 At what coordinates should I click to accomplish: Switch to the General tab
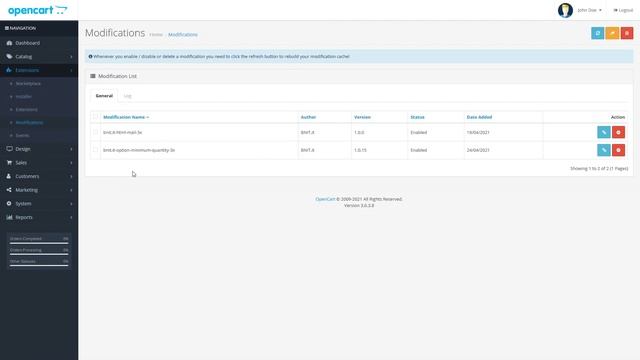pyautogui.click(x=104, y=96)
